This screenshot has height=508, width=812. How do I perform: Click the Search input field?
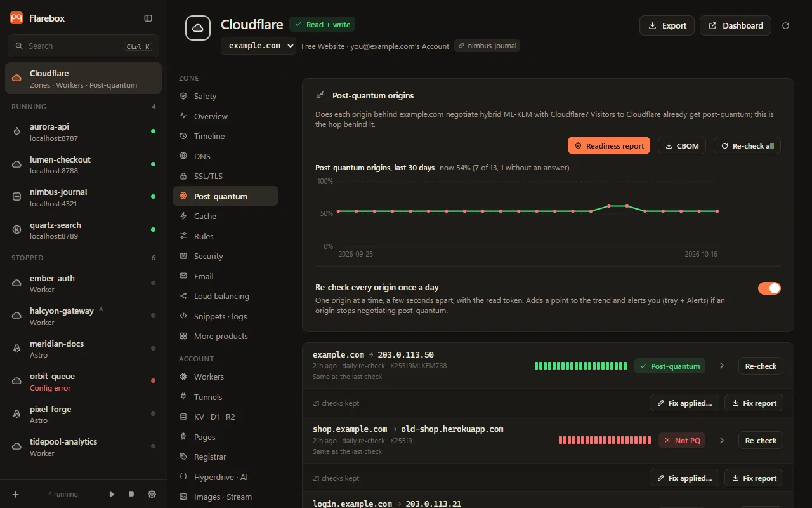coord(83,46)
